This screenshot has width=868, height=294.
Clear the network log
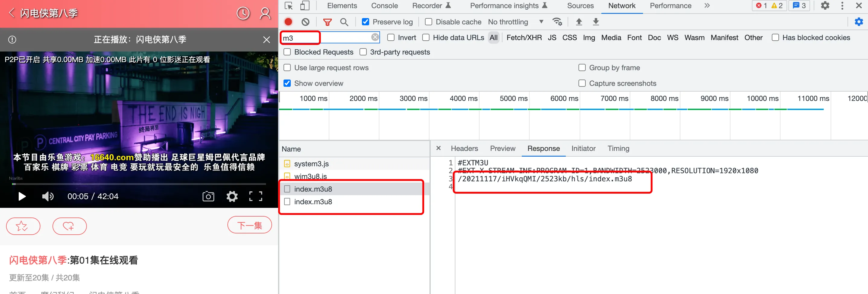(x=305, y=22)
